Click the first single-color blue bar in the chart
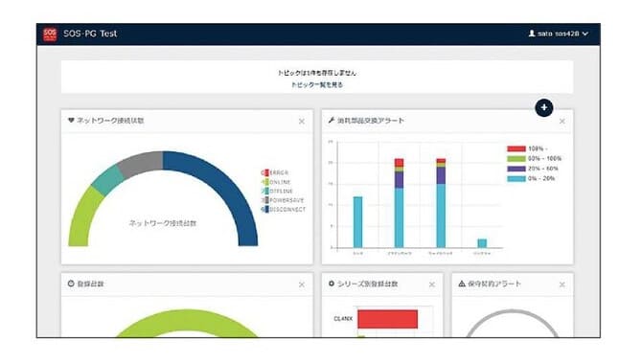This screenshot has width=642, height=364. coord(357,222)
